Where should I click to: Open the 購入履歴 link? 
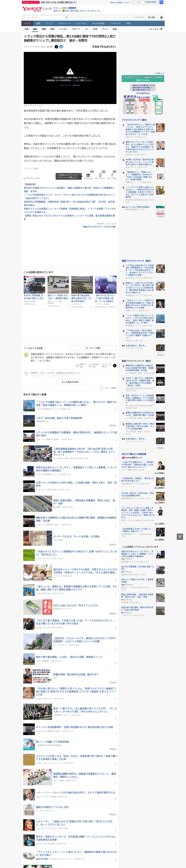click(x=152, y=18)
